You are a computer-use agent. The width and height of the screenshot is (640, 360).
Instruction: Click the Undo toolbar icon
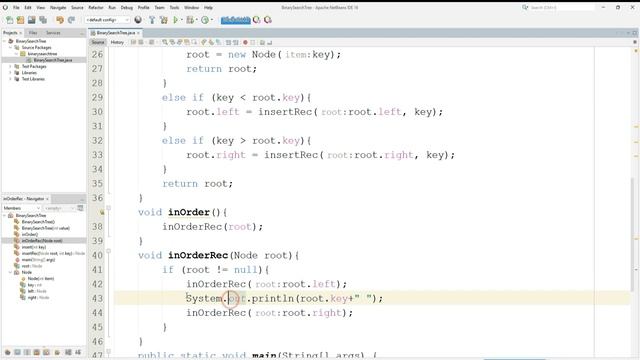(60, 20)
